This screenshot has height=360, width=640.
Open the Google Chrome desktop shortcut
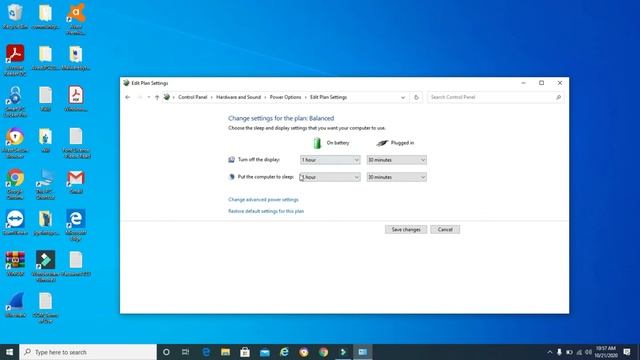coord(15,184)
